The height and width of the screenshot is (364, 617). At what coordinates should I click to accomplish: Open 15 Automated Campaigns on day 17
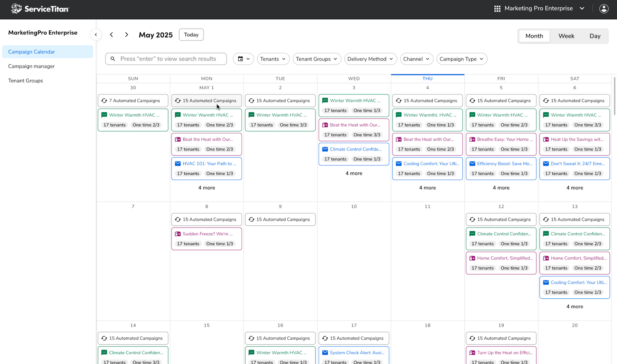click(354, 338)
